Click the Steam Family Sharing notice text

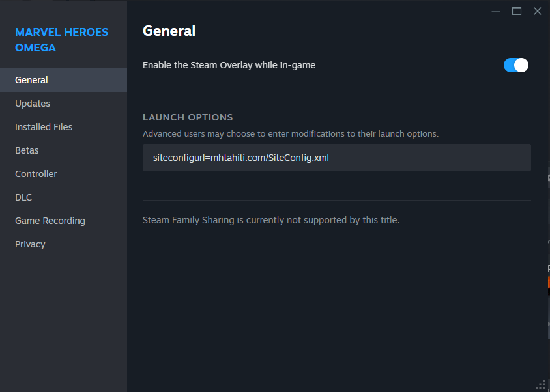pos(271,220)
